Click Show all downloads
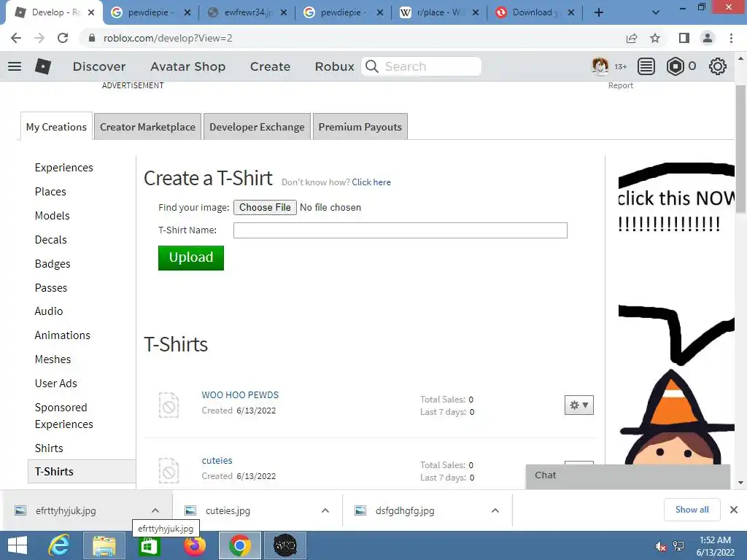Screen dimensions: 747x560 (692, 510)
